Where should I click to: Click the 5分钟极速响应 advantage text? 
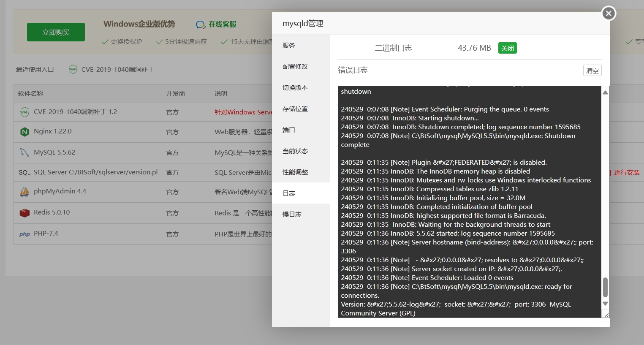click(186, 42)
